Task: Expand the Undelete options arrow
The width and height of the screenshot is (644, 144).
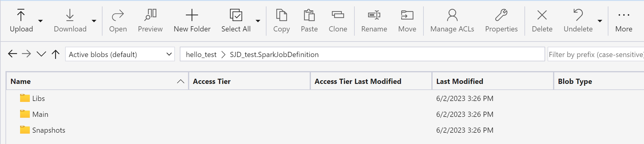Action: (x=600, y=21)
